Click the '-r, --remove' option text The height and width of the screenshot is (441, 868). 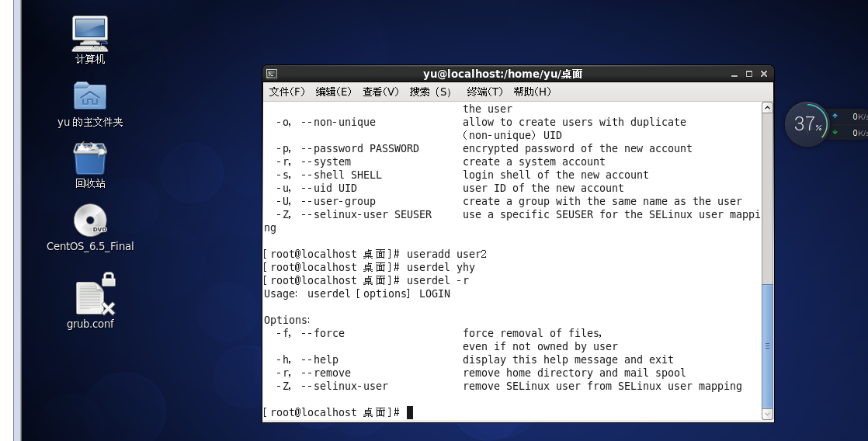[x=314, y=373]
